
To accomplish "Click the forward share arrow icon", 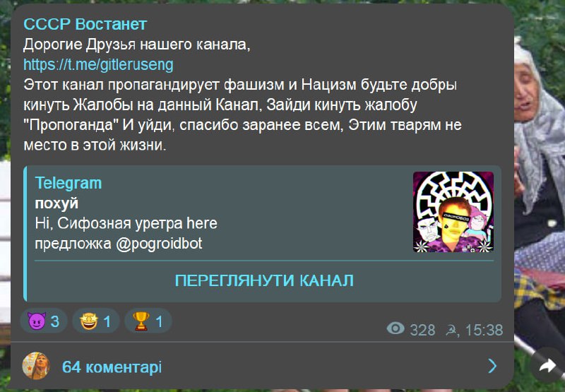I will [547, 367].
